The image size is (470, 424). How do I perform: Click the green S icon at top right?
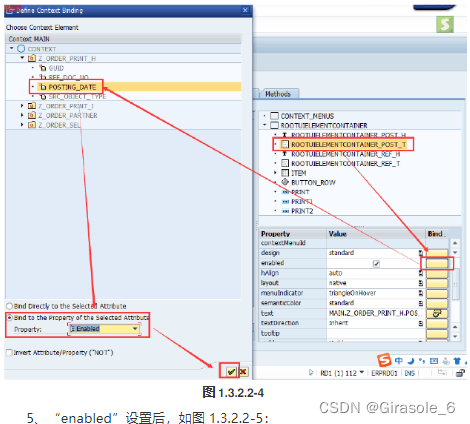[x=445, y=24]
